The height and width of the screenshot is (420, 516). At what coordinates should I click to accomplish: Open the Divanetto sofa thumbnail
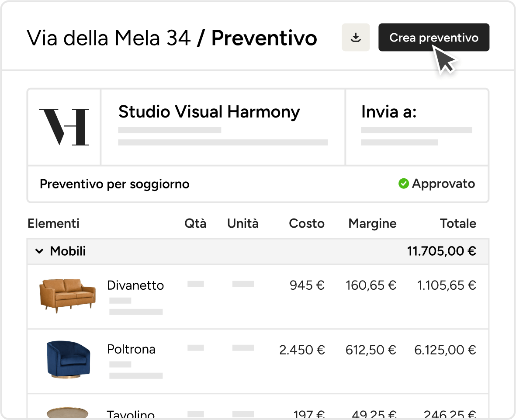pos(67,295)
